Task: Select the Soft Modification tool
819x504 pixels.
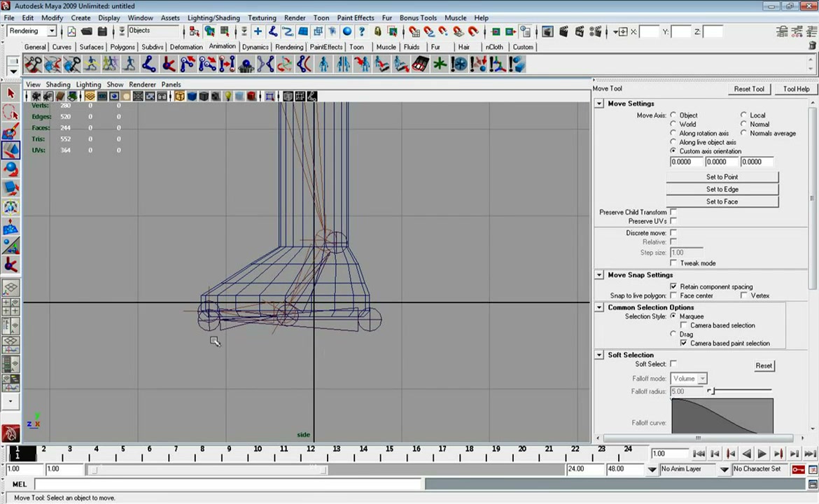Action: pos(10,226)
